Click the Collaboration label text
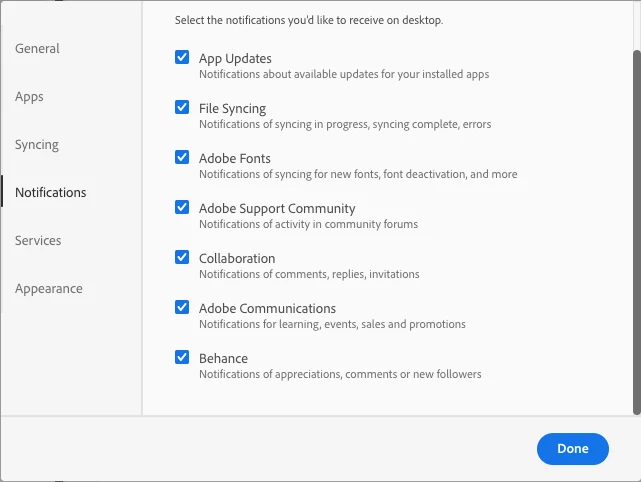 [x=237, y=258]
